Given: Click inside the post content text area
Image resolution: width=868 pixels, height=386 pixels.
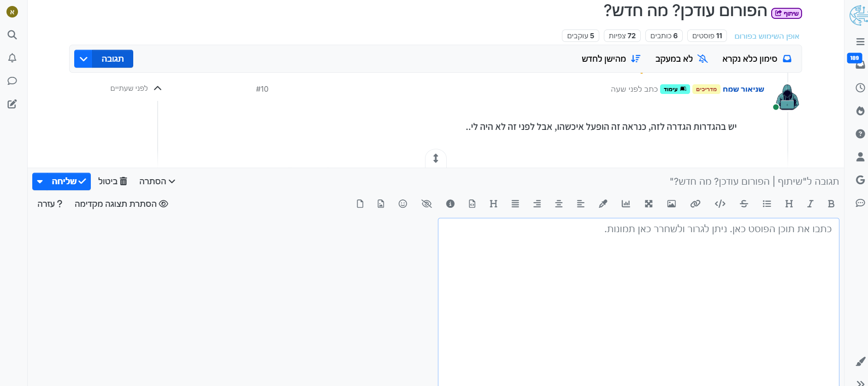Looking at the screenshot, I should [638, 302].
